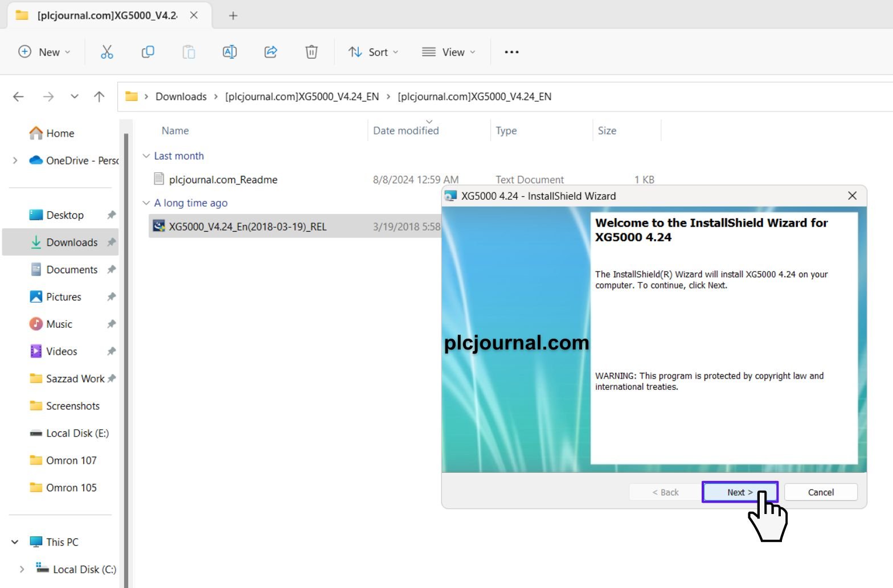Unpin Videos using its pin icon
Viewport: 893px width, 588px height.
pos(111,352)
